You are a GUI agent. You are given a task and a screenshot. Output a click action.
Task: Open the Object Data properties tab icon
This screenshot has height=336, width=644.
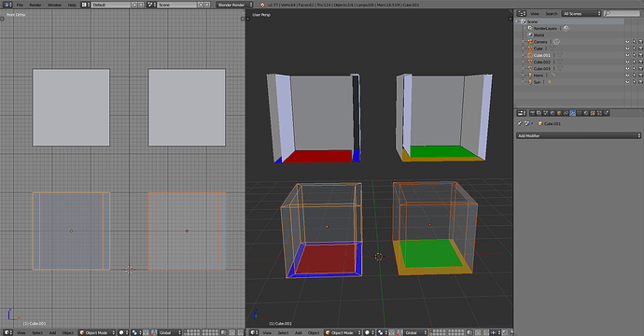pos(580,113)
